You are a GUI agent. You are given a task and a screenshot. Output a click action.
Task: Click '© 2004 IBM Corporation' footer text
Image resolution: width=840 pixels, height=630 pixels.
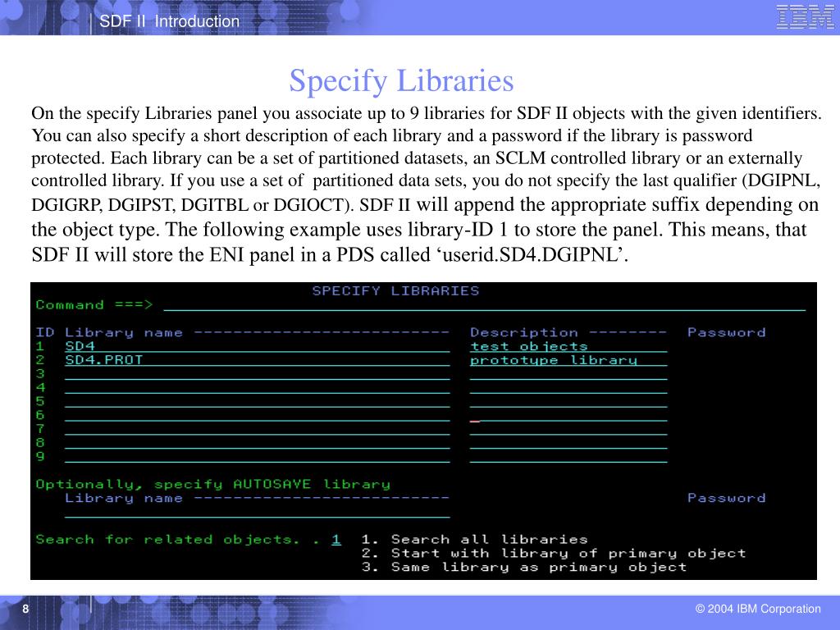pos(758,609)
